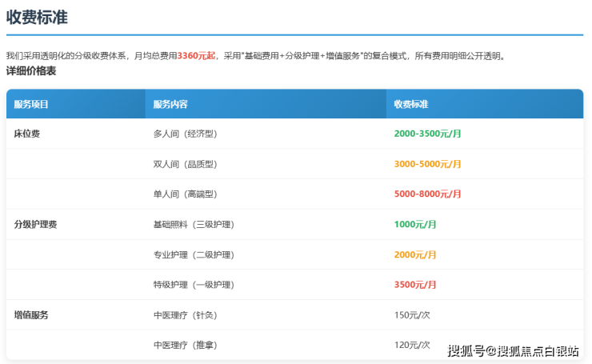Click the 中医理疗（针灸）cell
The image size is (592, 364).
click(x=185, y=315)
